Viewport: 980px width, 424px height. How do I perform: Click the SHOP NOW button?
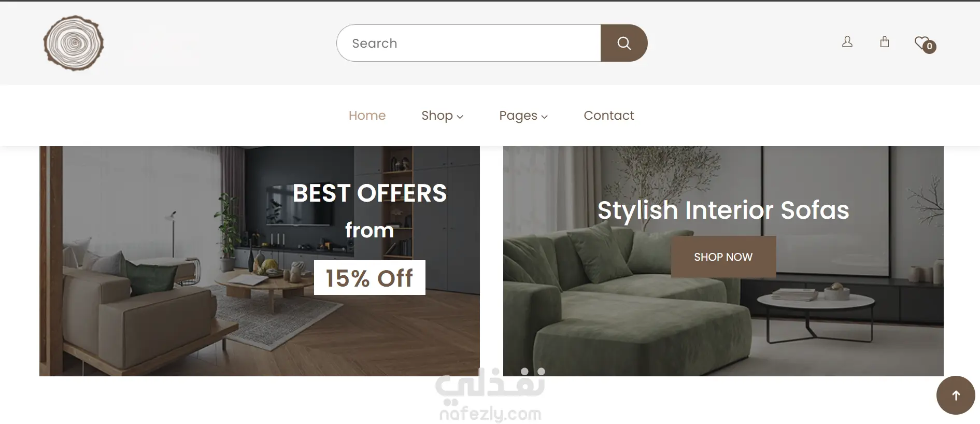[x=723, y=257]
